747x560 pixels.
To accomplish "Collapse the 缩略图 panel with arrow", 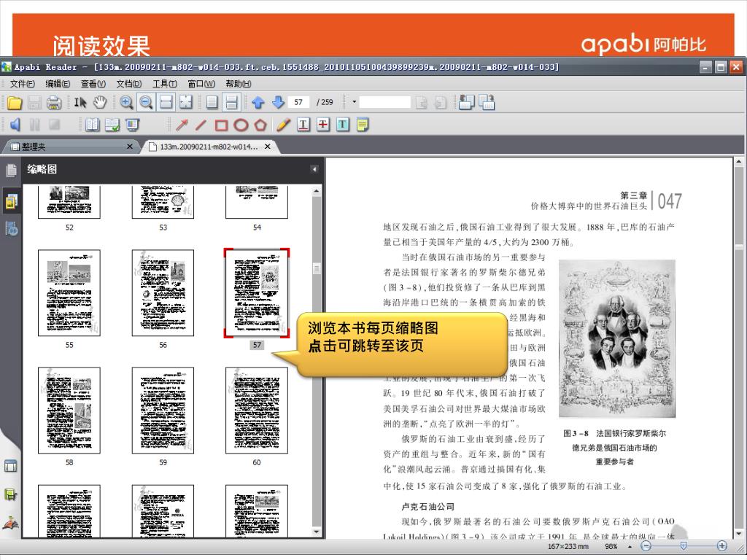I will [314, 169].
